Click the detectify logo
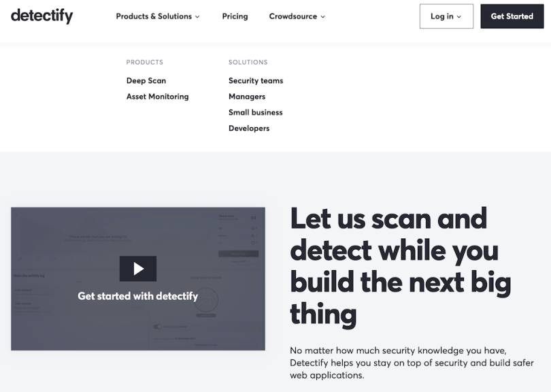The image size is (551, 392). [x=41, y=16]
